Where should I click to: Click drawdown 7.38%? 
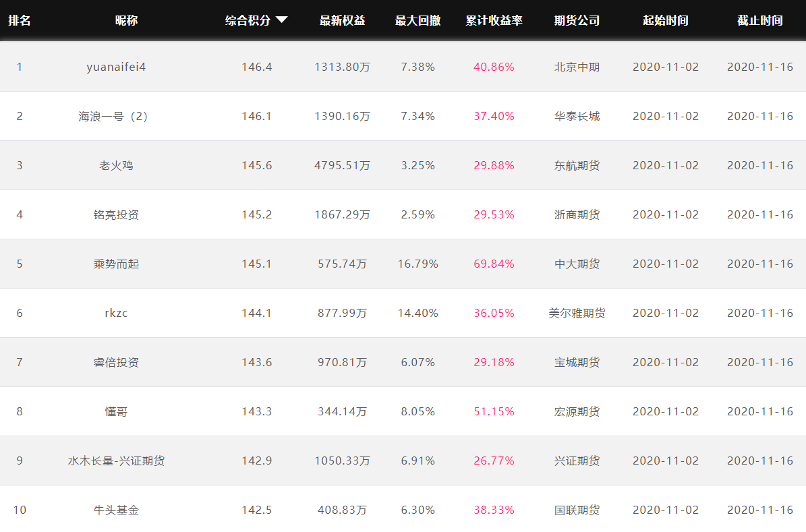click(x=418, y=67)
